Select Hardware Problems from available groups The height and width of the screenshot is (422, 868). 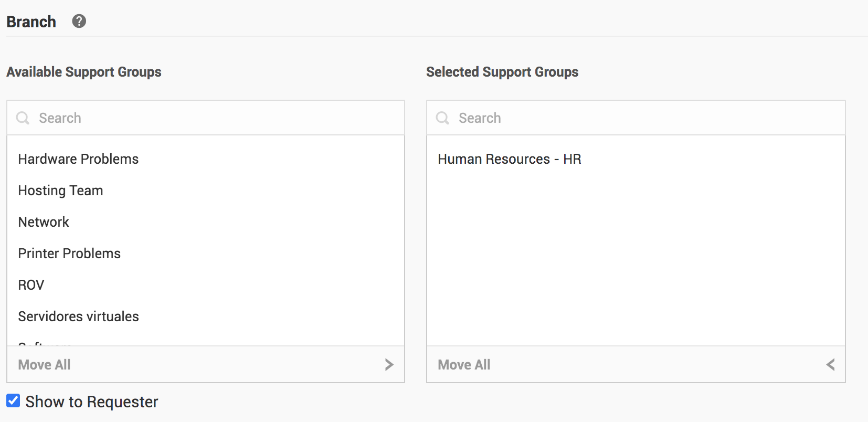(x=79, y=159)
